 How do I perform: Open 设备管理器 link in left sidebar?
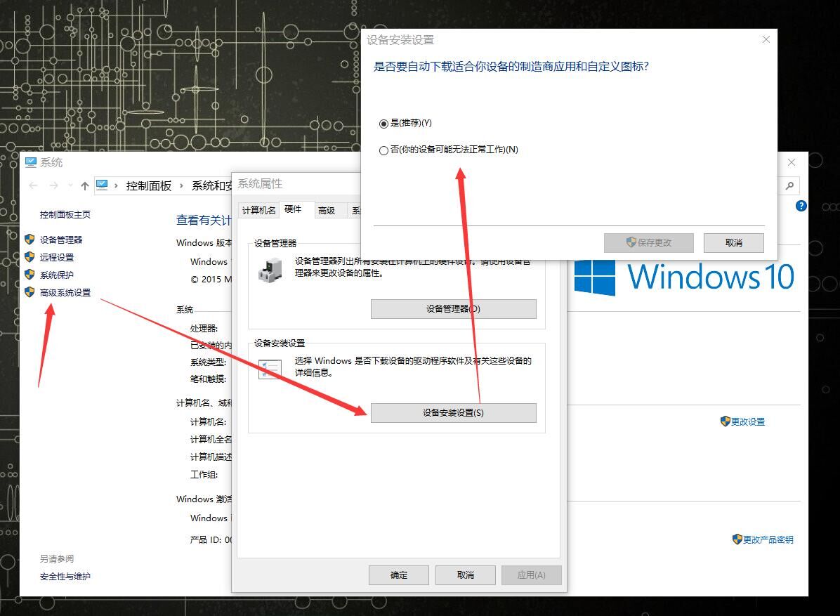[x=61, y=240]
